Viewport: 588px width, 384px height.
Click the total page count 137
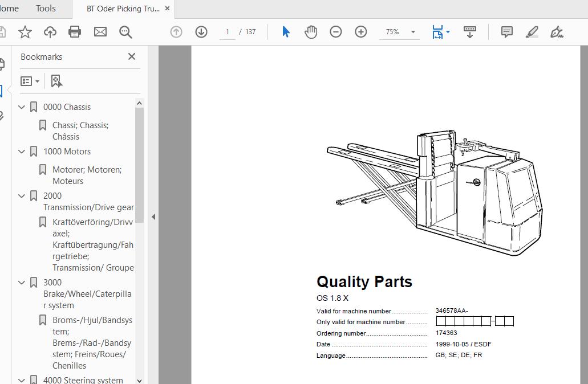pos(250,32)
